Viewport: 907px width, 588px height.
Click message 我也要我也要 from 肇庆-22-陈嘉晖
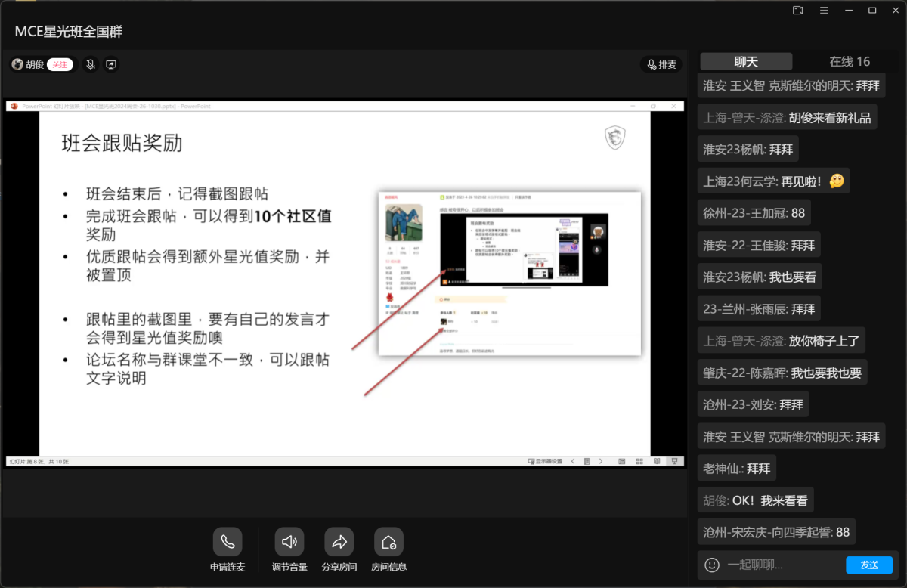pyautogui.click(x=782, y=373)
